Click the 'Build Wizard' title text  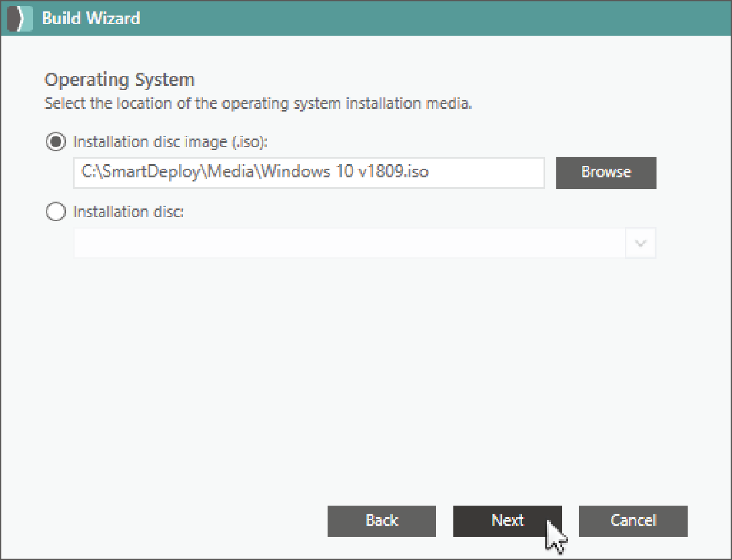click(91, 18)
